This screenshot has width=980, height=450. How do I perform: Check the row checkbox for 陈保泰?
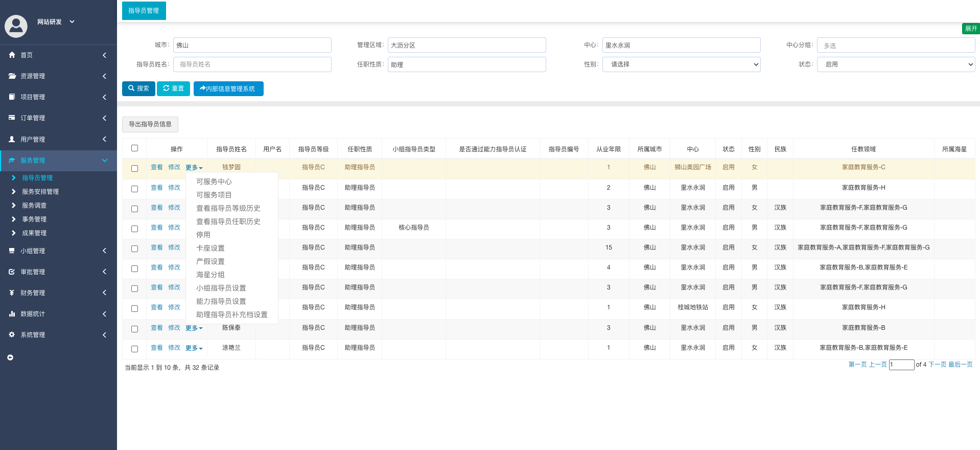134,329
